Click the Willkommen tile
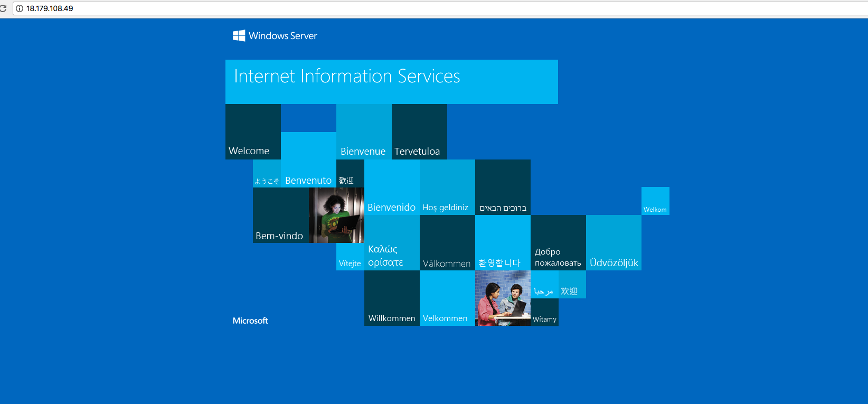This screenshot has width=868, height=404. [392, 298]
